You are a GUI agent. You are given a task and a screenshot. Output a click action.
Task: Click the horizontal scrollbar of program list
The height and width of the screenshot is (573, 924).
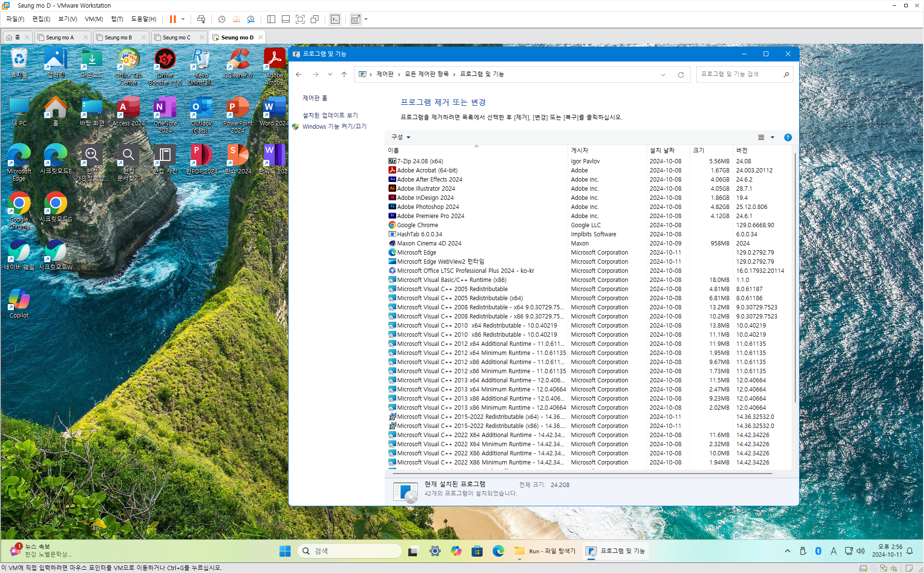583,473
